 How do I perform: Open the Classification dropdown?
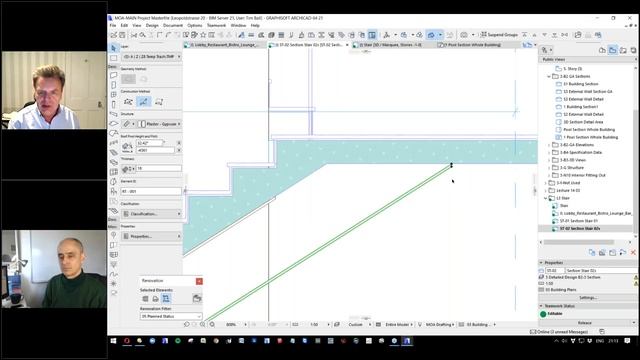pyautogui.click(x=151, y=214)
